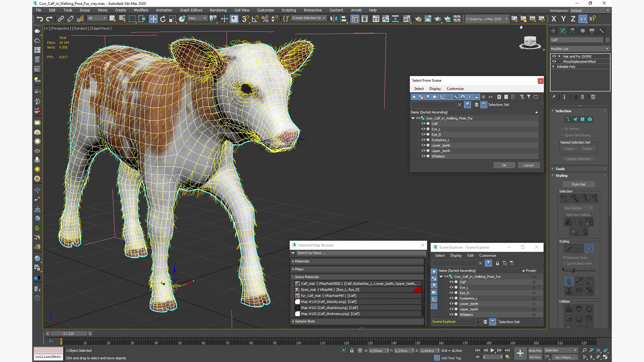Hide Lower_teeth in Scene Explorer
644x362 pixels.
(451, 304)
